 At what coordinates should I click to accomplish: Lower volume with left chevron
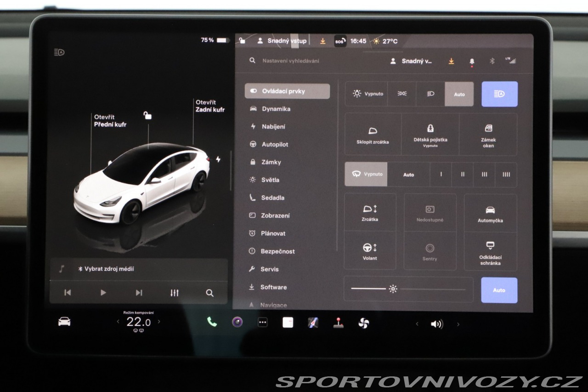click(417, 324)
